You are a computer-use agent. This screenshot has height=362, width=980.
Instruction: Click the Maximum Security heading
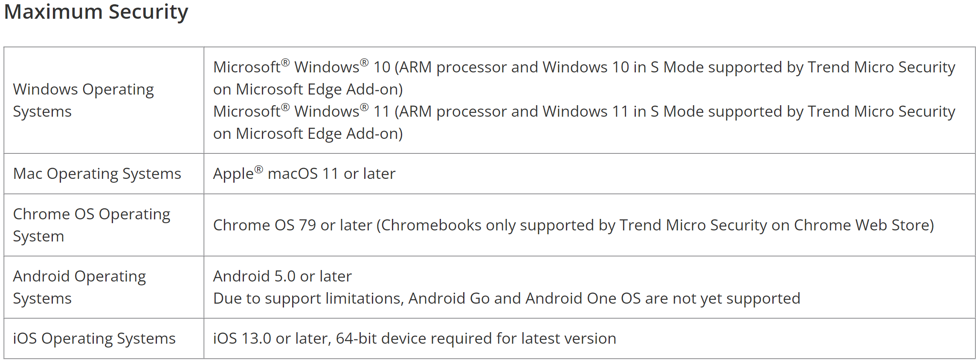96,12
